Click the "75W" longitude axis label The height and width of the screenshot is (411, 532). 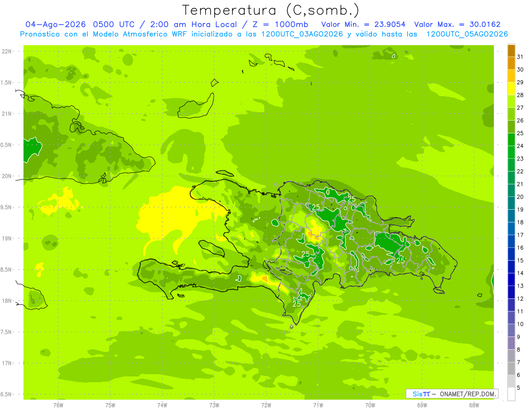click(x=110, y=405)
